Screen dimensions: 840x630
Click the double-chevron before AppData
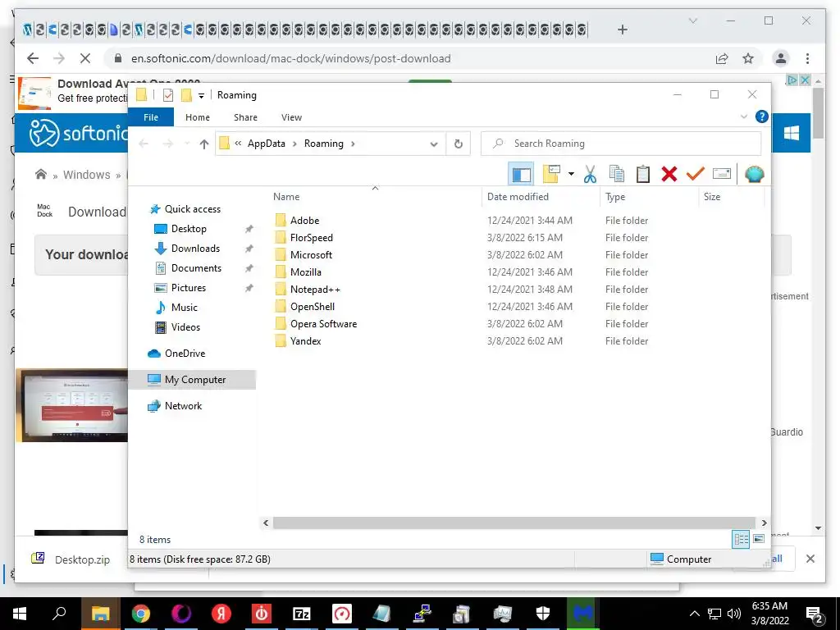238,144
